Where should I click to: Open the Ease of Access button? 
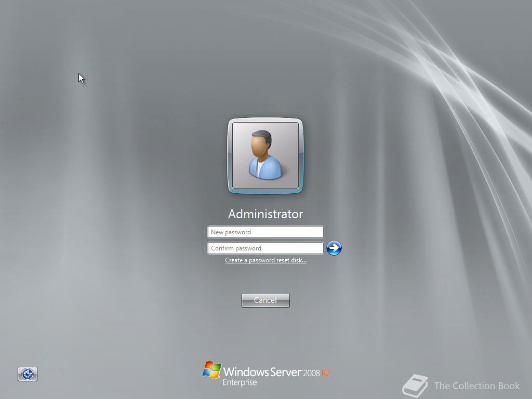pos(28,374)
